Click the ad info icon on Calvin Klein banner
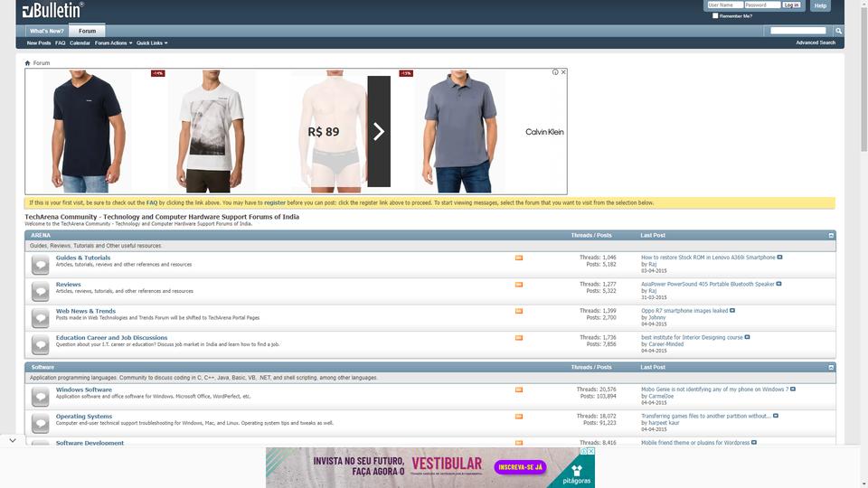This screenshot has height=488, width=868. [555, 72]
